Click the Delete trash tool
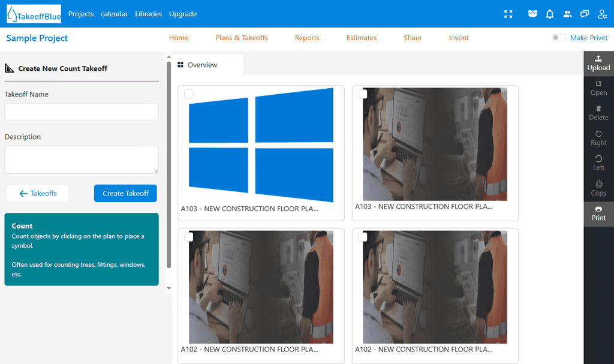The image size is (614, 364). pyautogui.click(x=598, y=113)
